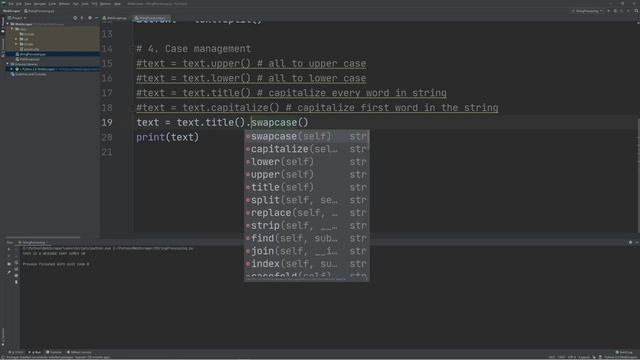Choose upper(self) from completion list

click(307, 174)
